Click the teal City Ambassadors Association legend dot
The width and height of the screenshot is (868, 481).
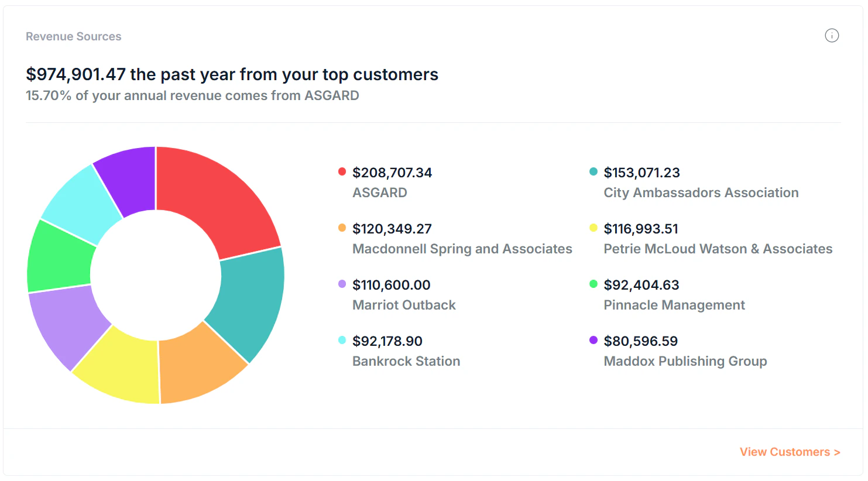[x=593, y=171]
